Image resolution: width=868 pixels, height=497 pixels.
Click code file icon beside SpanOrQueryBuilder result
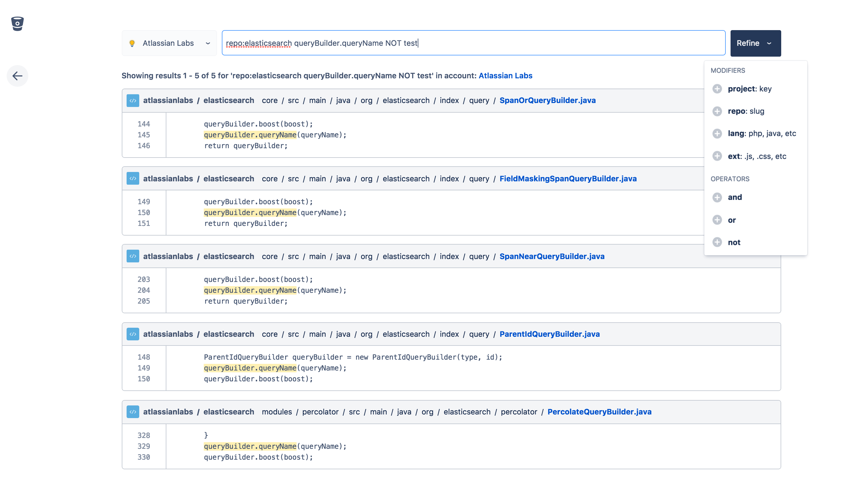pyautogui.click(x=133, y=100)
